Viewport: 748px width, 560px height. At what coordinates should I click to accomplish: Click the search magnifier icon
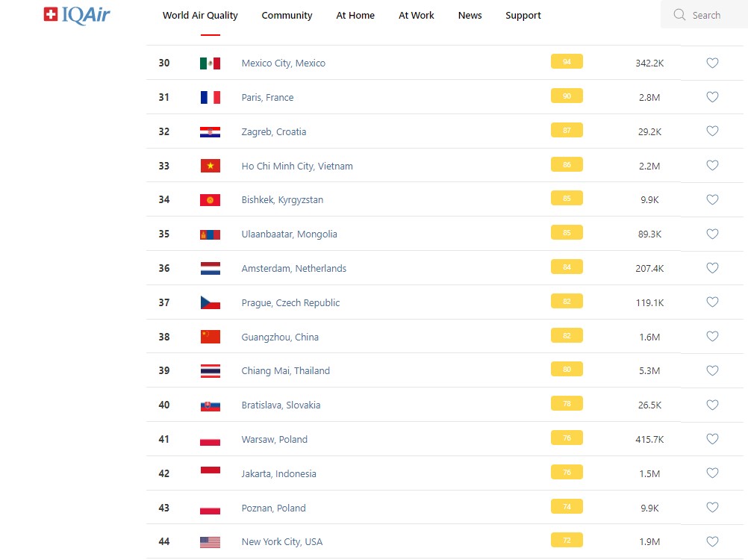coord(679,15)
